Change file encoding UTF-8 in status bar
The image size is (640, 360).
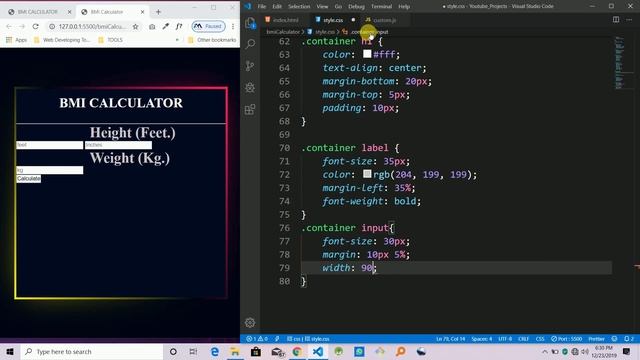505,339
